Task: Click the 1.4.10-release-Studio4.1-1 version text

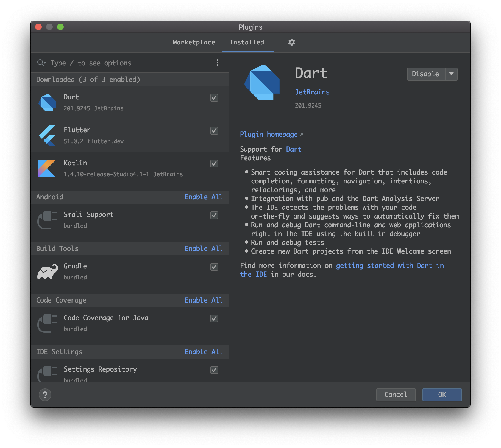Action: coord(107,174)
